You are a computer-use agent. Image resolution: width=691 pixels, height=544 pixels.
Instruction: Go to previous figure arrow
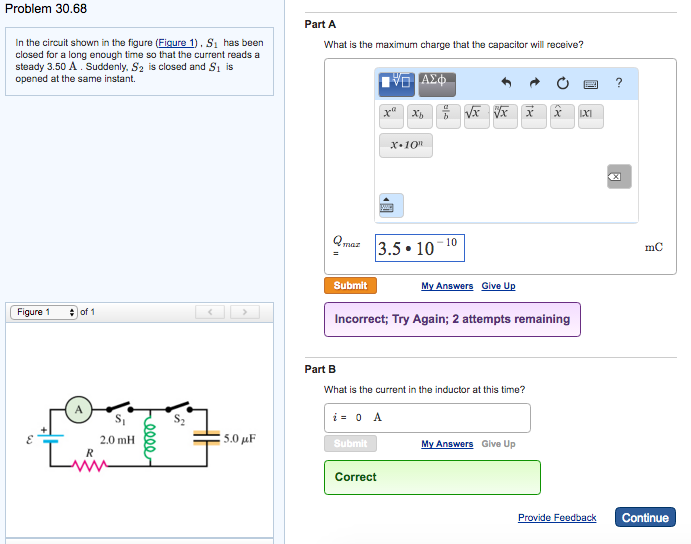[210, 312]
